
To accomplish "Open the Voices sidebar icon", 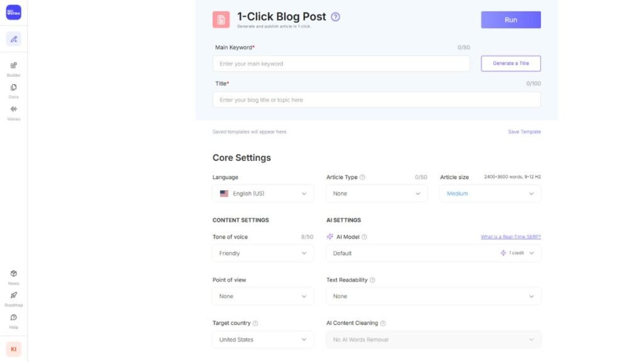I will (x=13, y=109).
